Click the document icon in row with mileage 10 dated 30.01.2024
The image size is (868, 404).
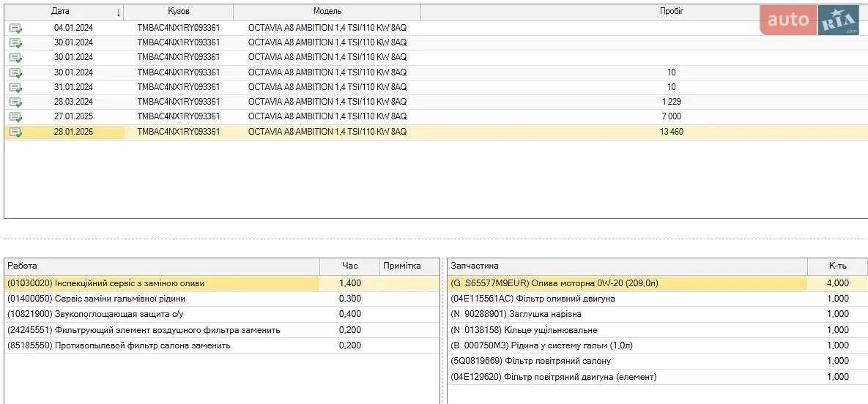tap(16, 72)
